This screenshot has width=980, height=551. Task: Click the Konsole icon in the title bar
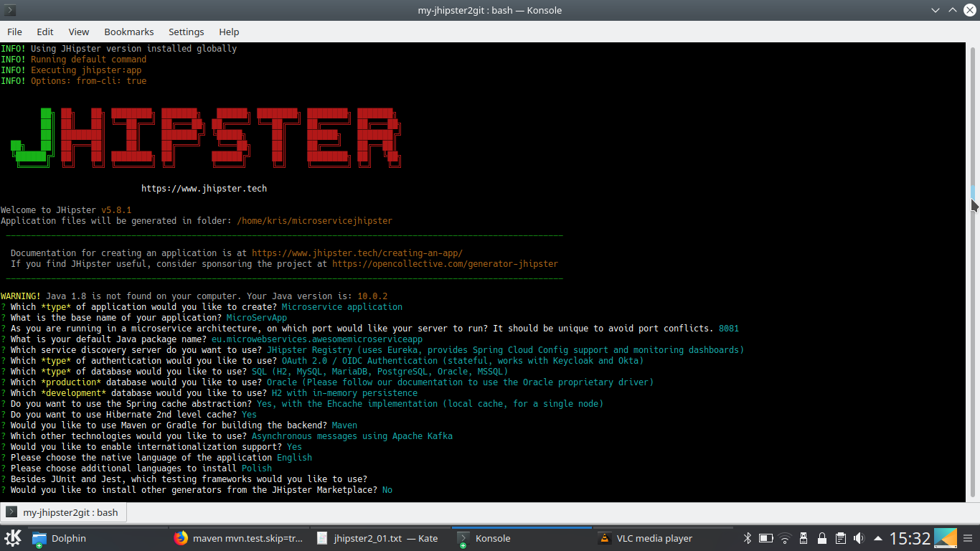pyautogui.click(x=10, y=10)
